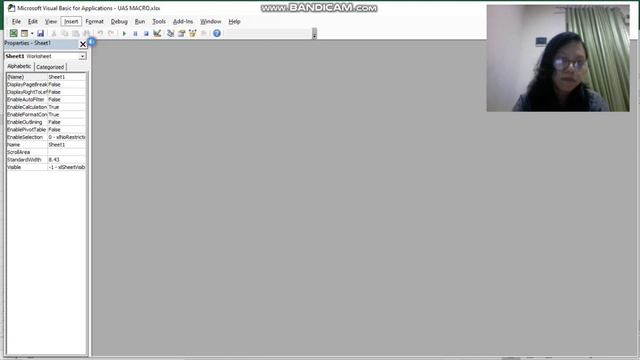
Task: Click the Copy toolbar icon
Action: pyautogui.click(x=64, y=33)
